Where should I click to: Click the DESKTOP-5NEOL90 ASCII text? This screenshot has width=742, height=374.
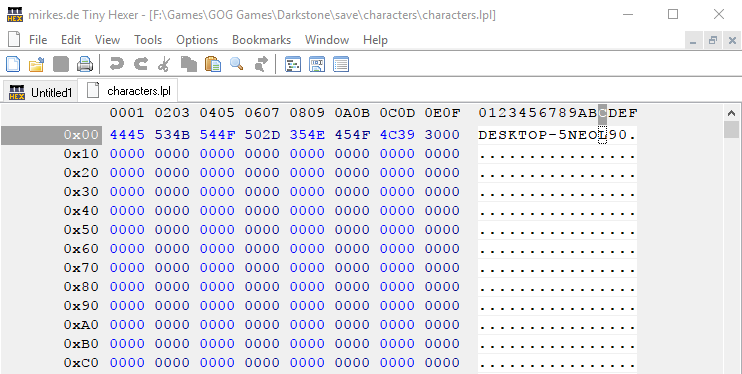coord(552,135)
